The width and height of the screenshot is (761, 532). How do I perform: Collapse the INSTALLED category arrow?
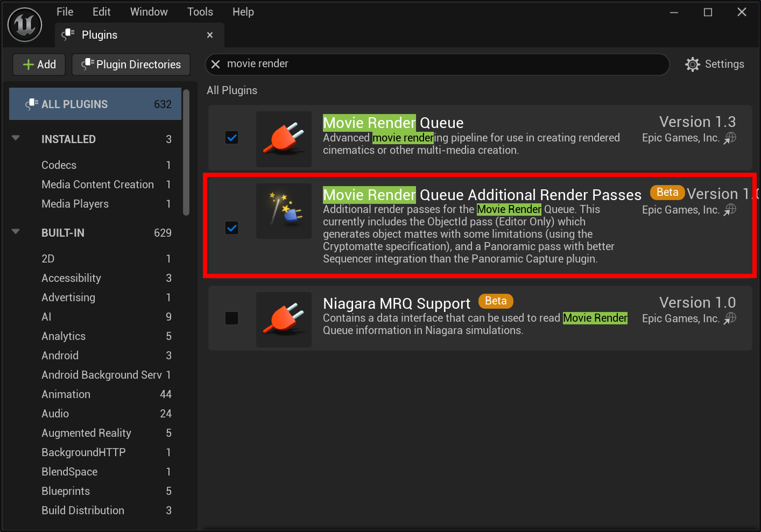pyautogui.click(x=16, y=138)
